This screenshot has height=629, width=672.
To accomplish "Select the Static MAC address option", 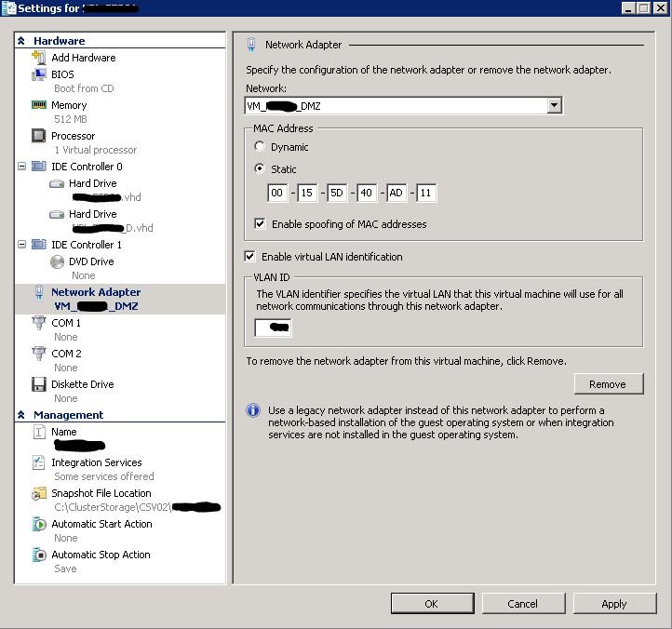I will [260, 169].
